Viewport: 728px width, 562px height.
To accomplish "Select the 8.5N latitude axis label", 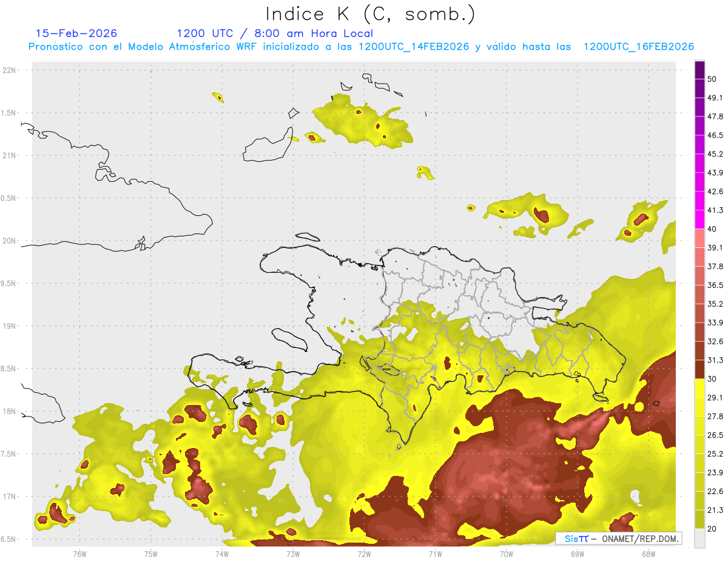I will click(x=9, y=369).
